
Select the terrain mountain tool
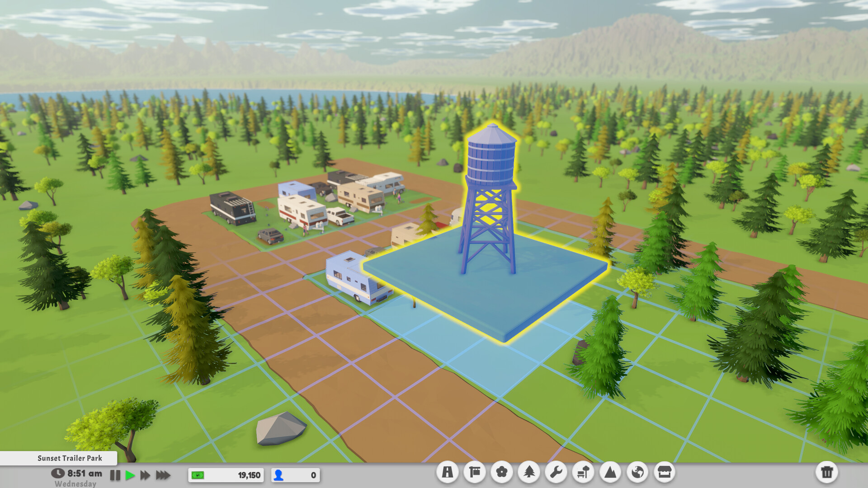[x=611, y=472]
